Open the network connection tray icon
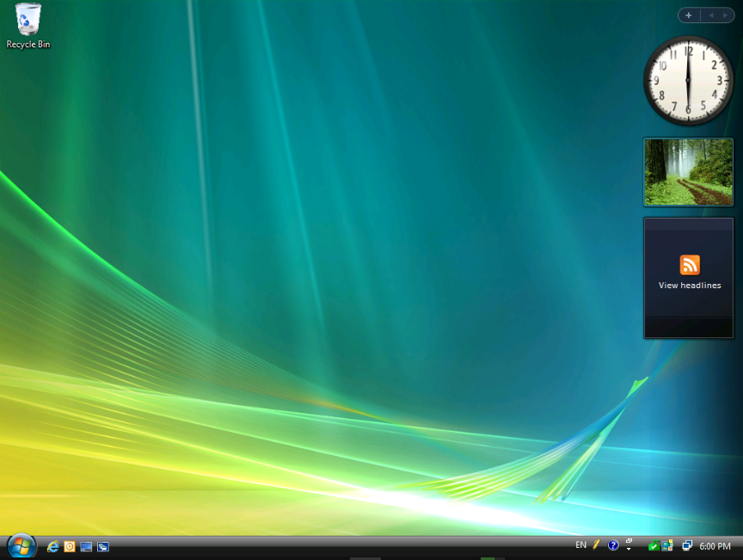The width and height of the screenshot is (743, 560). click(x=687, y=545)
